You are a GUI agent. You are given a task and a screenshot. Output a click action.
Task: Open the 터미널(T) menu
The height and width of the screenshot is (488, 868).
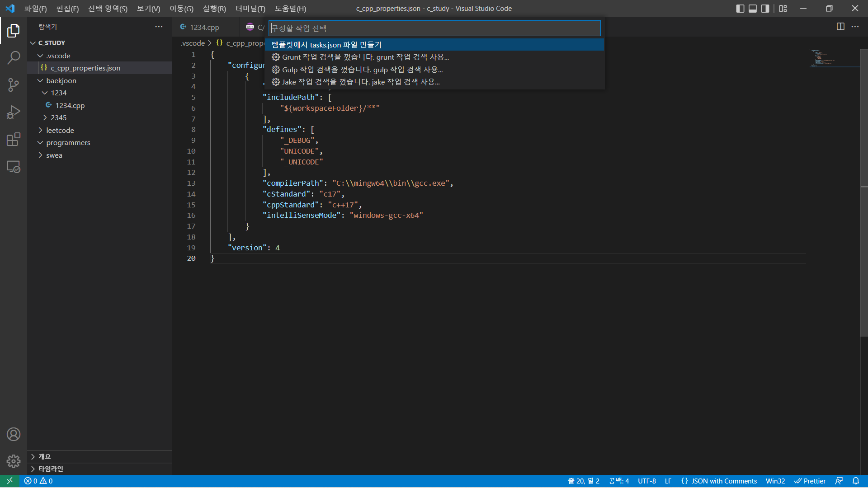[x=250, y=9]
